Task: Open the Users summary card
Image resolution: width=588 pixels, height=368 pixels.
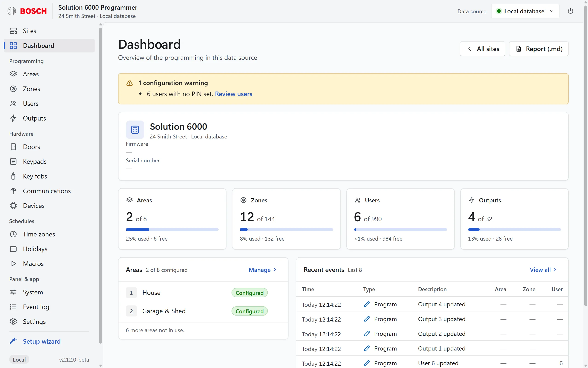Action: tap(400, 219)
